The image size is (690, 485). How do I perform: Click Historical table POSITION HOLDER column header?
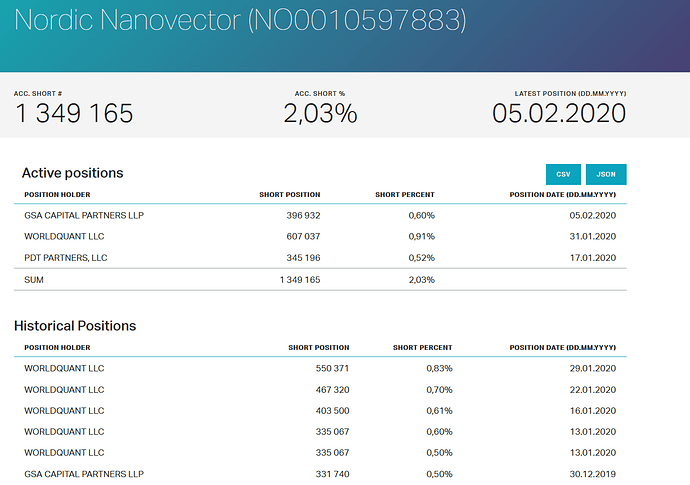point(57,347)
